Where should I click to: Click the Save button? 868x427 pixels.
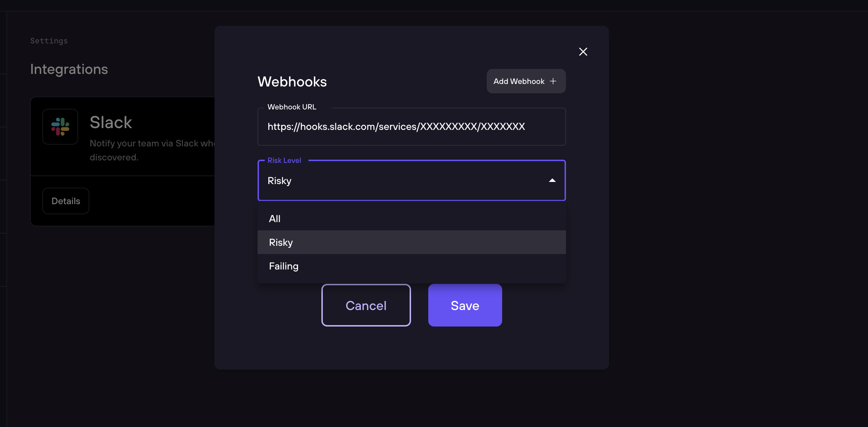[x=464, y=305]
